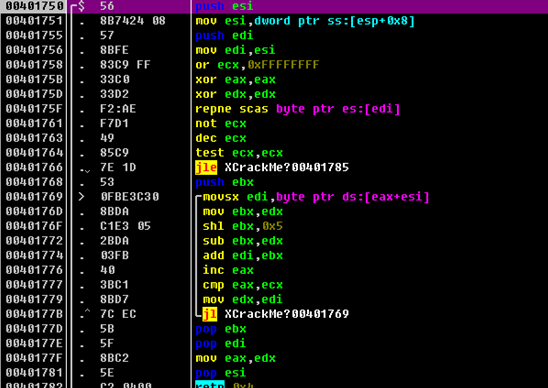Click address 00401781
The image size is (548, 388).
34,373
